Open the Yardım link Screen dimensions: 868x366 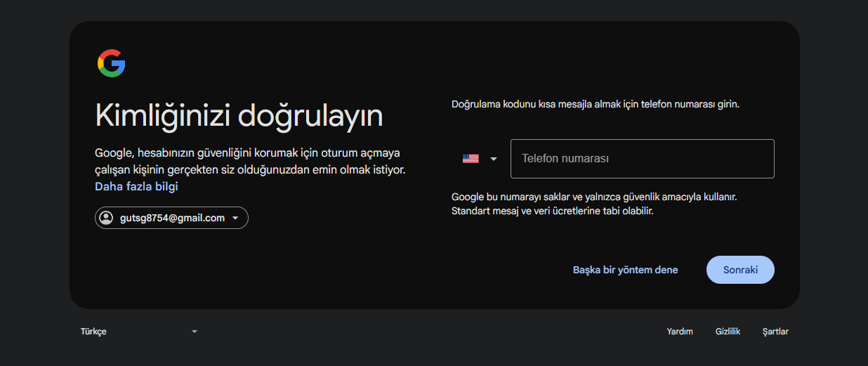click(x=680, y=332)
